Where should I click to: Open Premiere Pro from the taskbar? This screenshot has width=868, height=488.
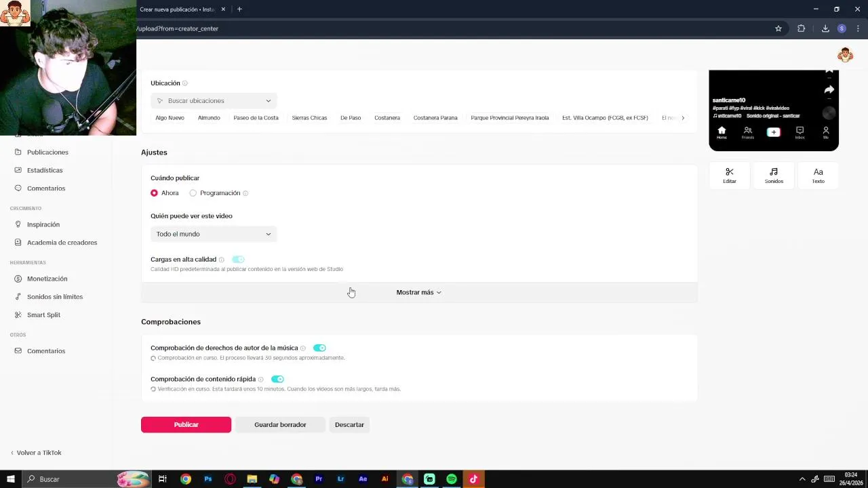319,479
